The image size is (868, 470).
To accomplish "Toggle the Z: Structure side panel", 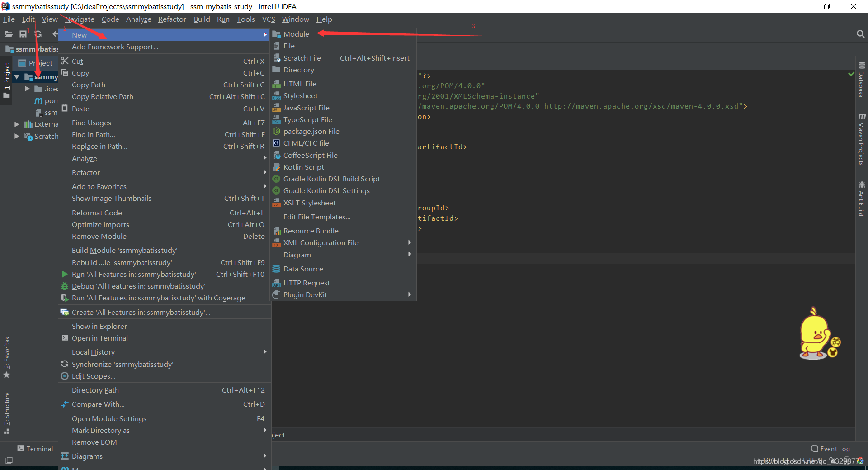I will tap(7, 413).
